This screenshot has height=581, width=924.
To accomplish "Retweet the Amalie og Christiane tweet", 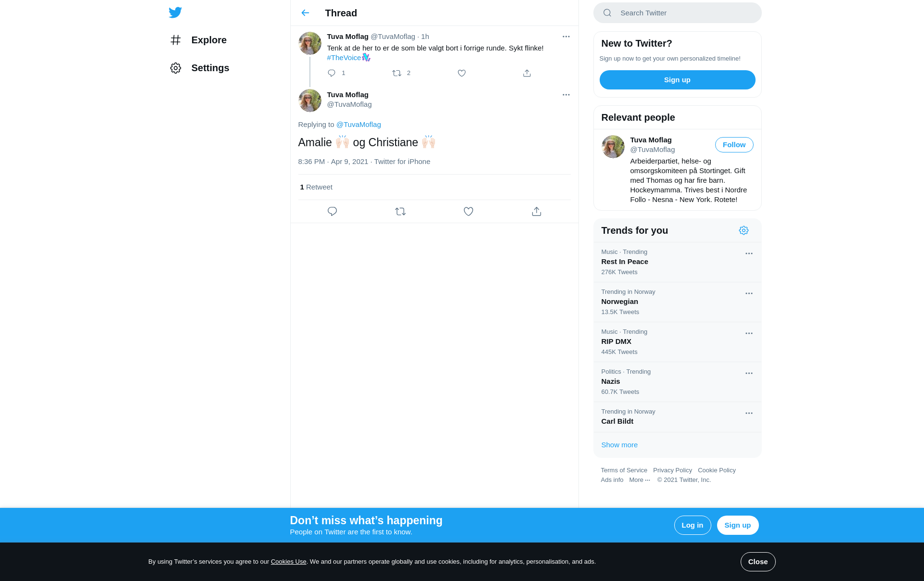I will (400, 212).
